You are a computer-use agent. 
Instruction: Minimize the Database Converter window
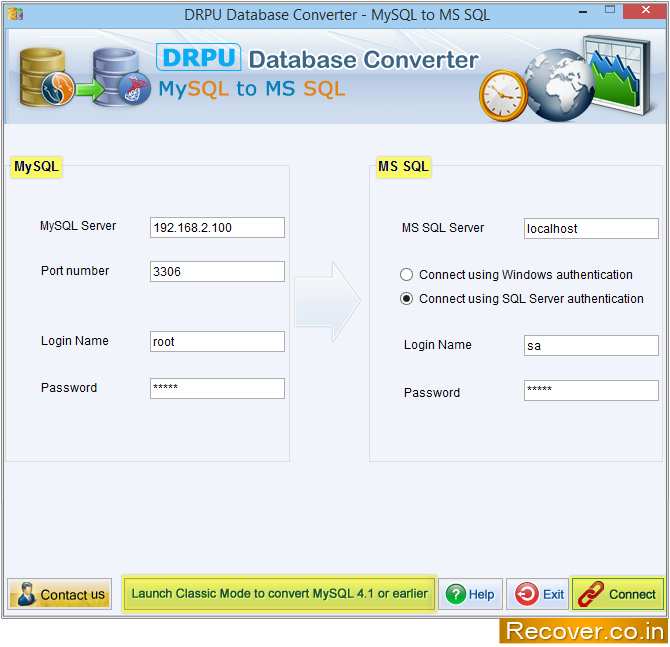click(583, 11)
